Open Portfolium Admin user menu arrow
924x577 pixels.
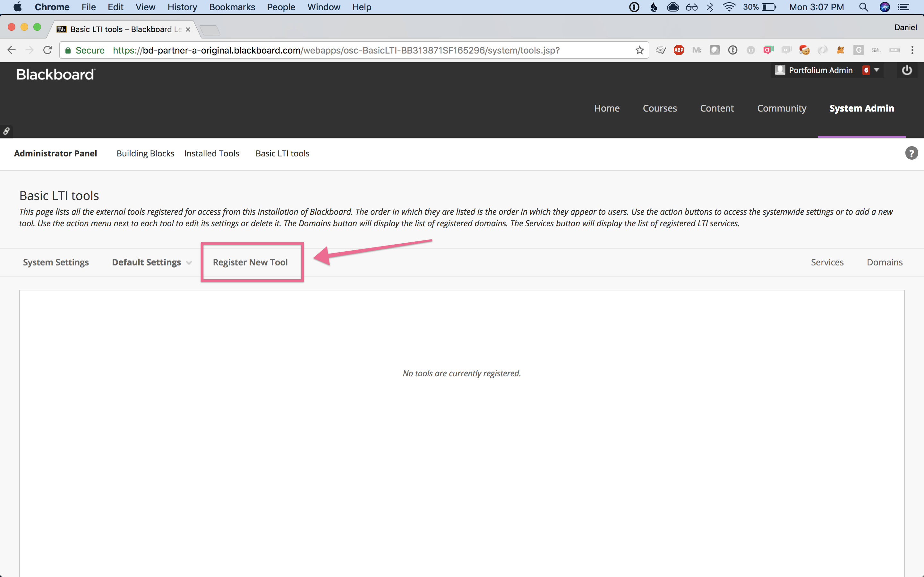click(x=877, y=70)
